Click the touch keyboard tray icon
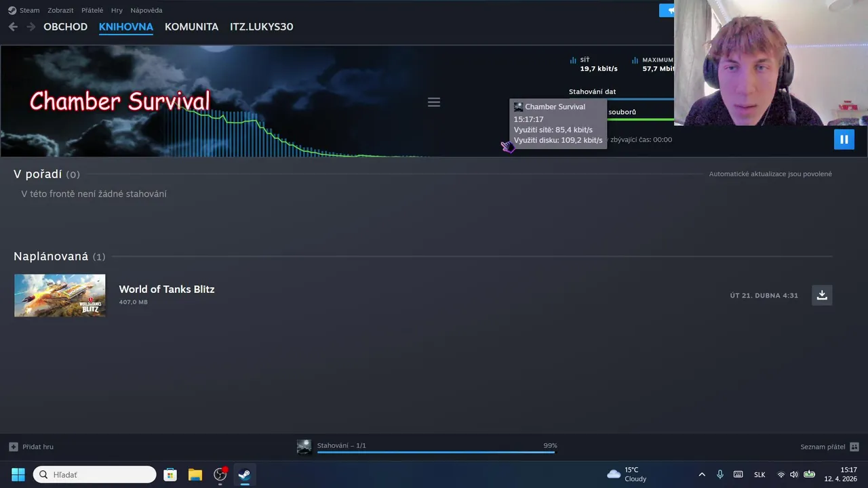 (738, 474)
